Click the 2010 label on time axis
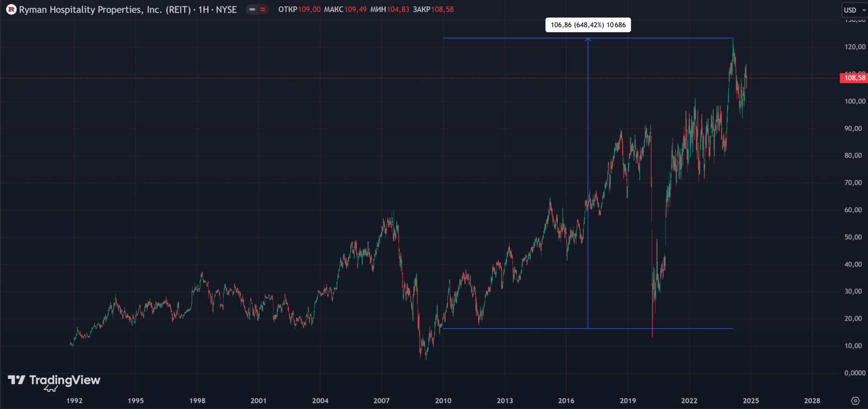The image size is (868, 409). click(443, 401)
